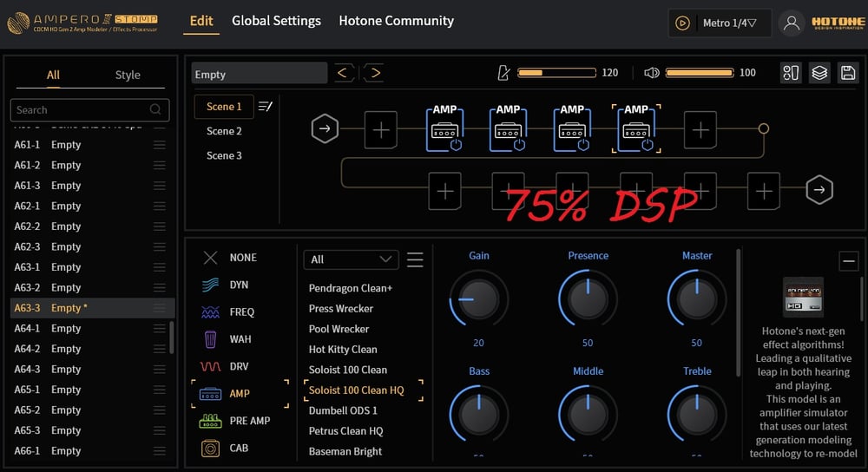Click the Bass knob

[478, 414]
